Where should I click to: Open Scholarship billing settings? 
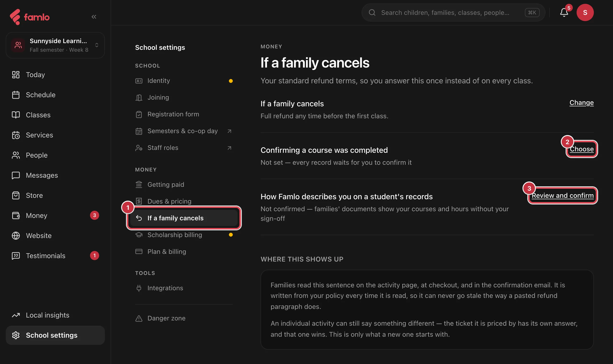184,235
